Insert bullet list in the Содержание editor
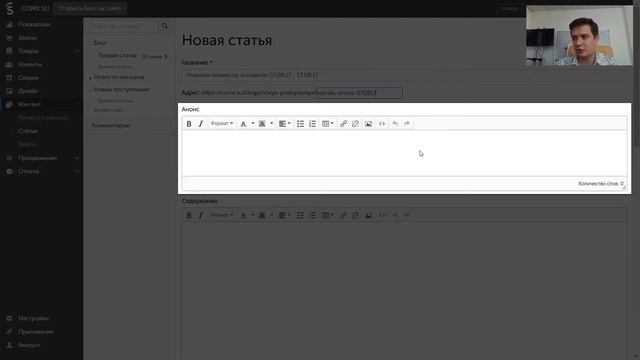640x360 pixels. (x=300, y=215)
